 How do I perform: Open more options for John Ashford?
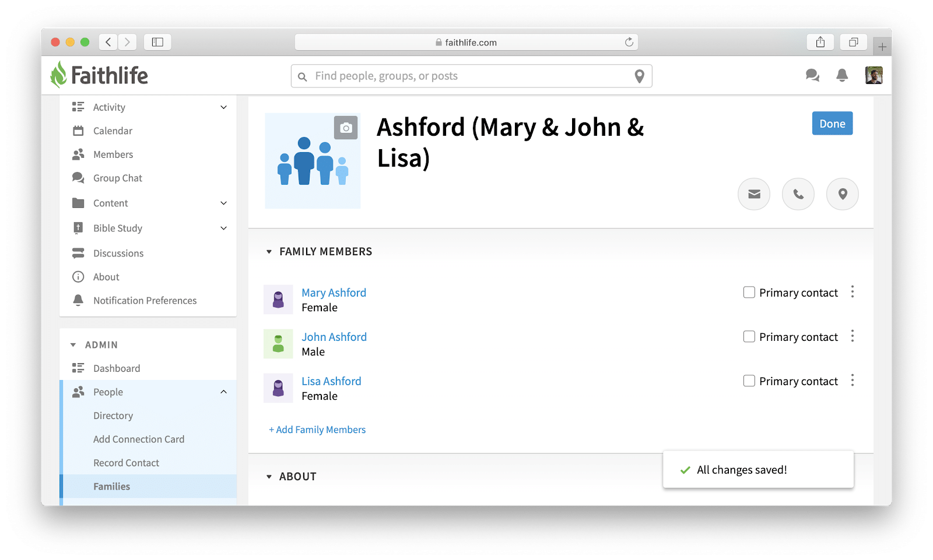[x=853, y=336]
